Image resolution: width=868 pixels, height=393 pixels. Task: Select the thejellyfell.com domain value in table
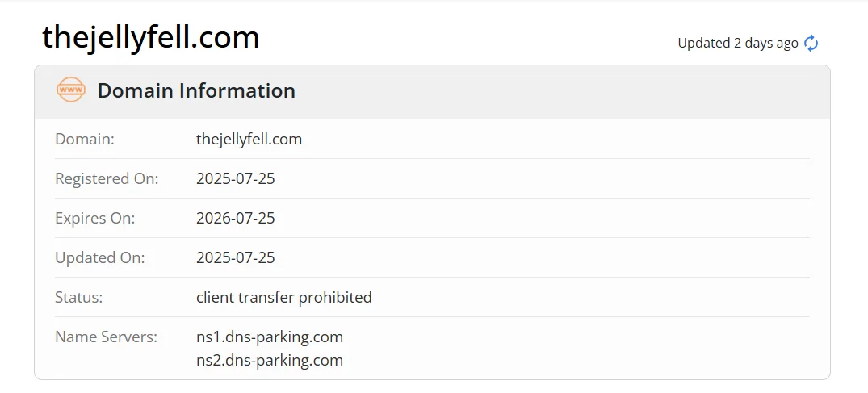tap(249, 139)
